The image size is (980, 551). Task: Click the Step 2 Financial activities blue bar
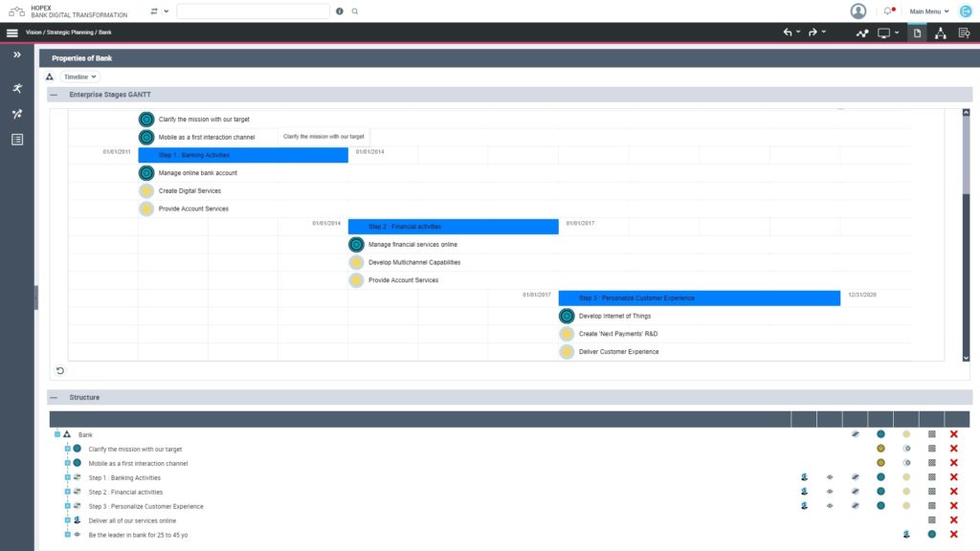(x=455, y=227)
